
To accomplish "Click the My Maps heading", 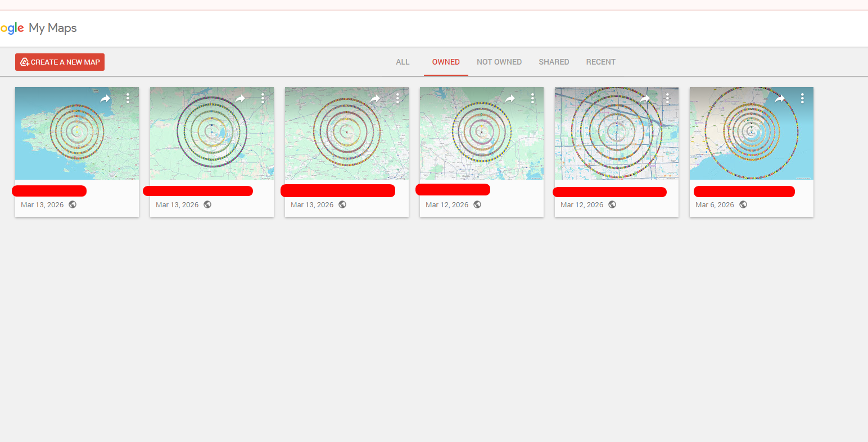I will pyautogui.click(x=53, y=28).
